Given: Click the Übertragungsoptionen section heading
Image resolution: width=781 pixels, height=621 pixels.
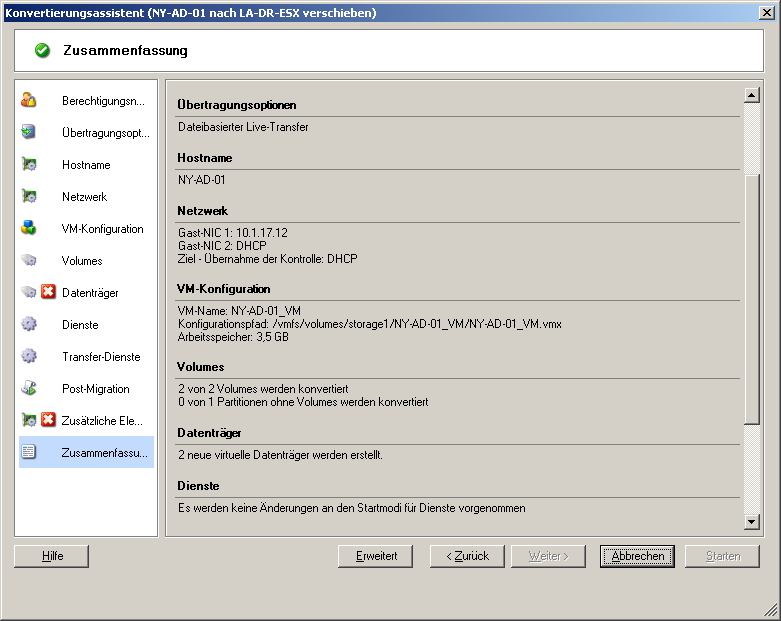Looking at the screenshot, I should pos(237,105).
